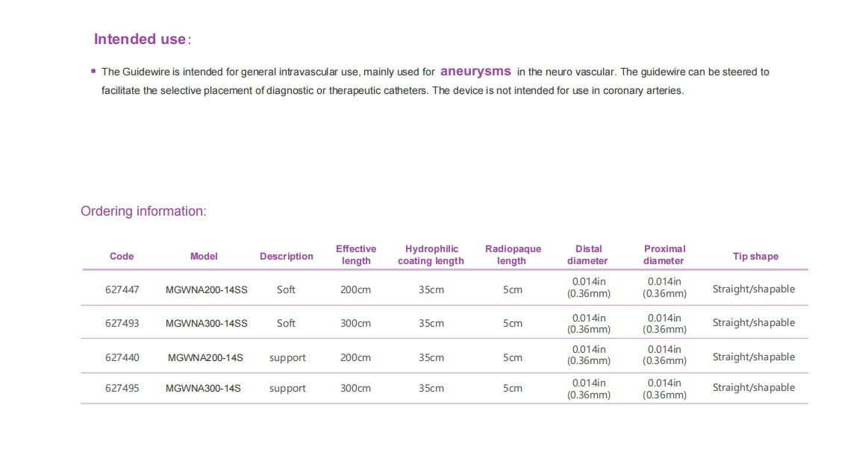The height and width of the screenshot is (464, 868).
Task: Click 'Straight/shapable' in row 627447
Action: click(753, 289)
